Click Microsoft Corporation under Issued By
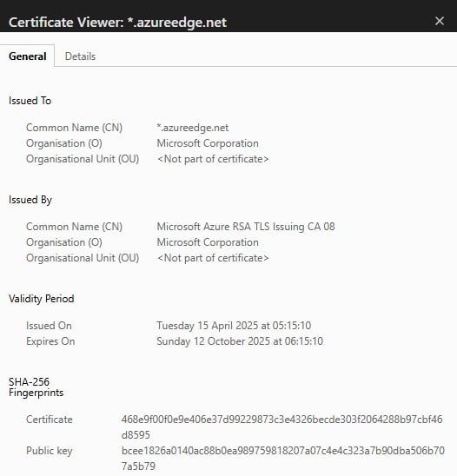The height and width of the screenshot is (476, 457). pyautogui.click(x=208, y=242)
